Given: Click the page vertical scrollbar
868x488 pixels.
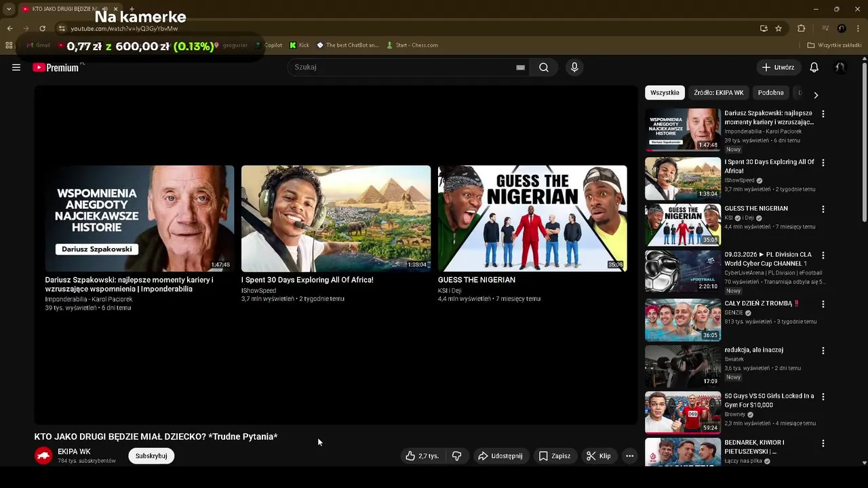Looking at the screenshot, I should click(x=864, y=141).
